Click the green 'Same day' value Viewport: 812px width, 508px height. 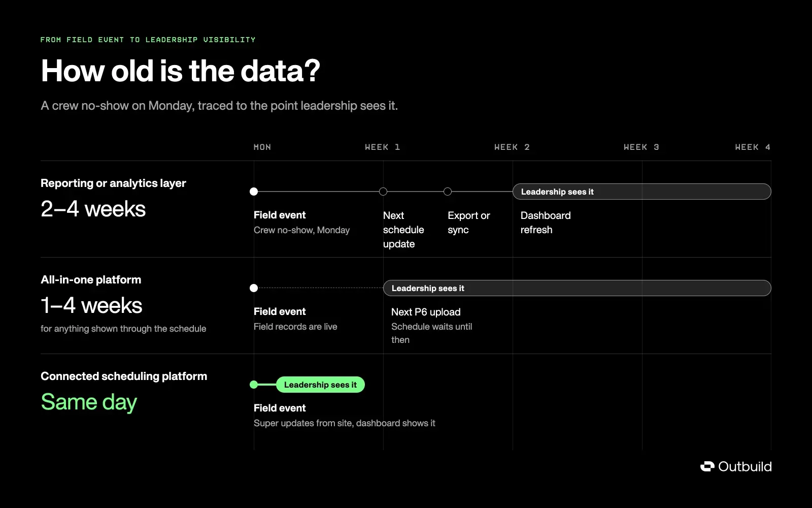(x=89, y=402)
